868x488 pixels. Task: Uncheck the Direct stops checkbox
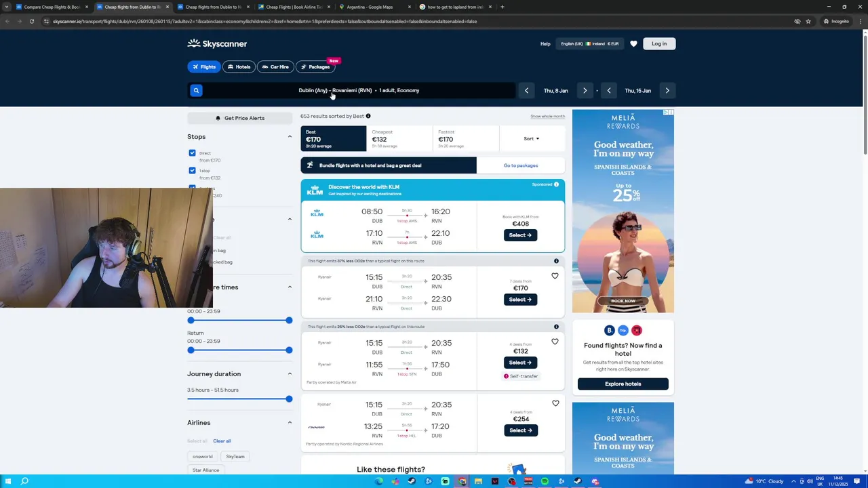coord(192,153)
